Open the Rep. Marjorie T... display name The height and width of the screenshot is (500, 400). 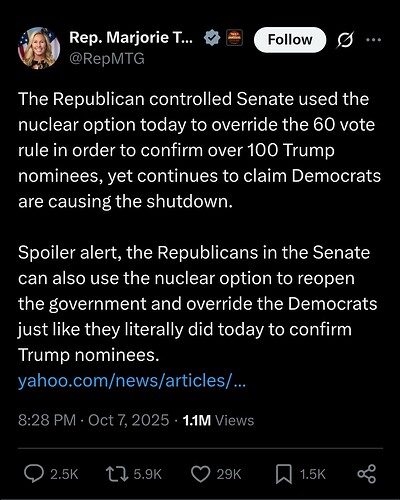click(131, 37)
